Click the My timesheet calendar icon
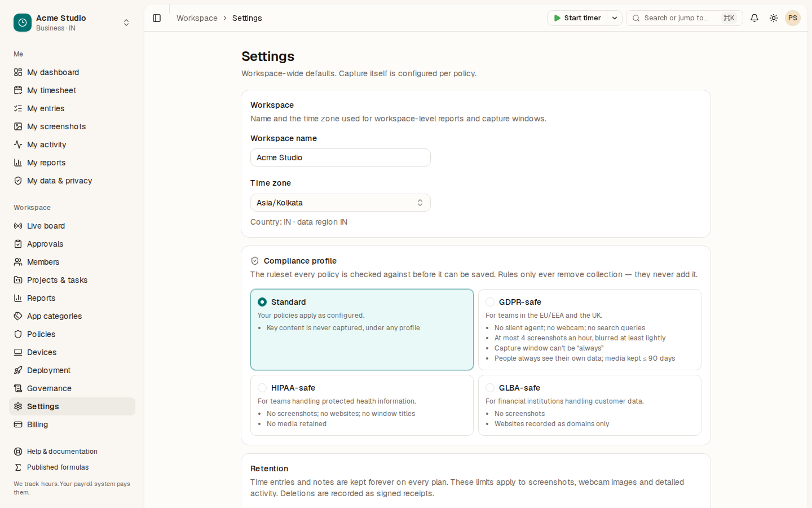Screen dimensions: 812x508 click(18, 90)
